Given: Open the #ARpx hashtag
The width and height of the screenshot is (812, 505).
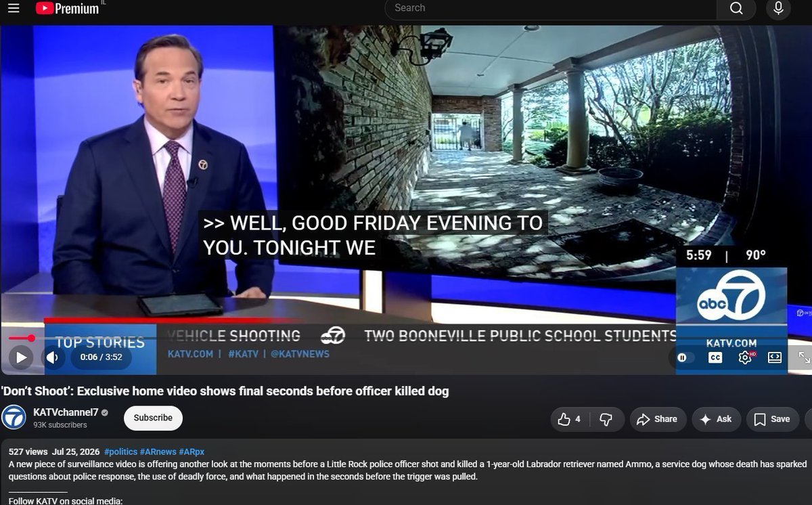Looking at the screenshot, I should [x=191, y=452].
